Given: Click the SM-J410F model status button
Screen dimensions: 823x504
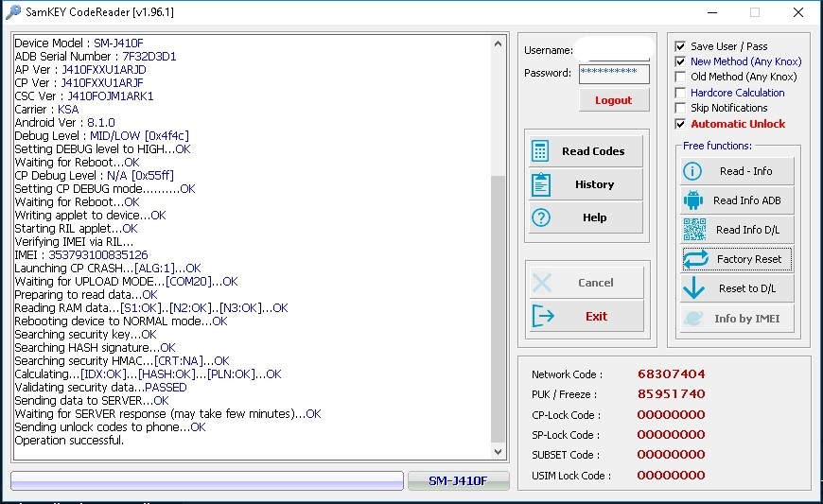Looking at the screenshot, I should click(458, 480).
